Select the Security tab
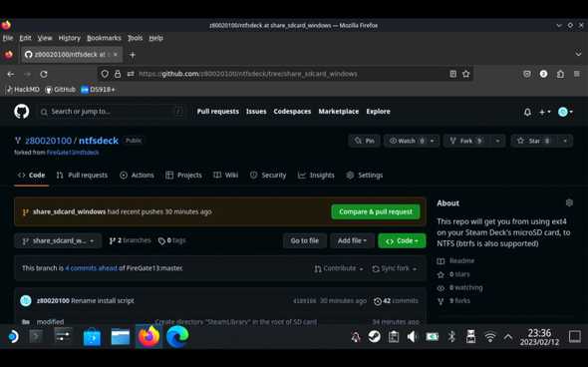Viewport: 588px width, 367px height. (x=268, y=176)
